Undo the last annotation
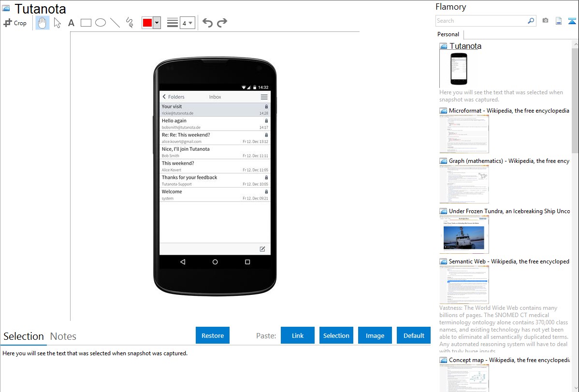 pos(207,23)
